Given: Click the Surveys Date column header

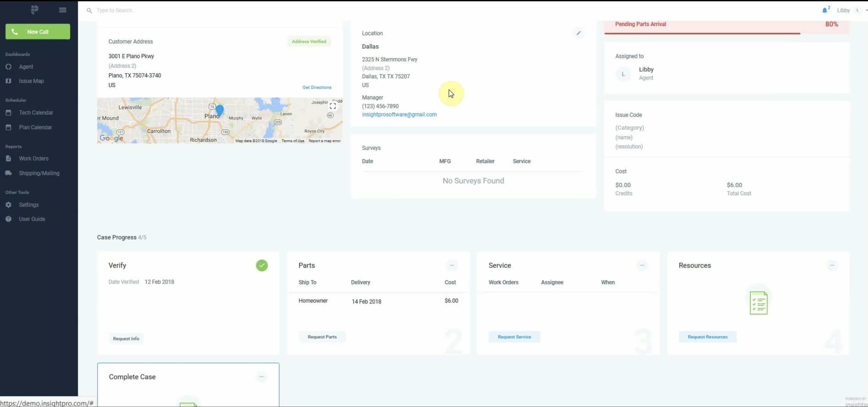Looking at the screenshot, I should [x=367, y=161].
